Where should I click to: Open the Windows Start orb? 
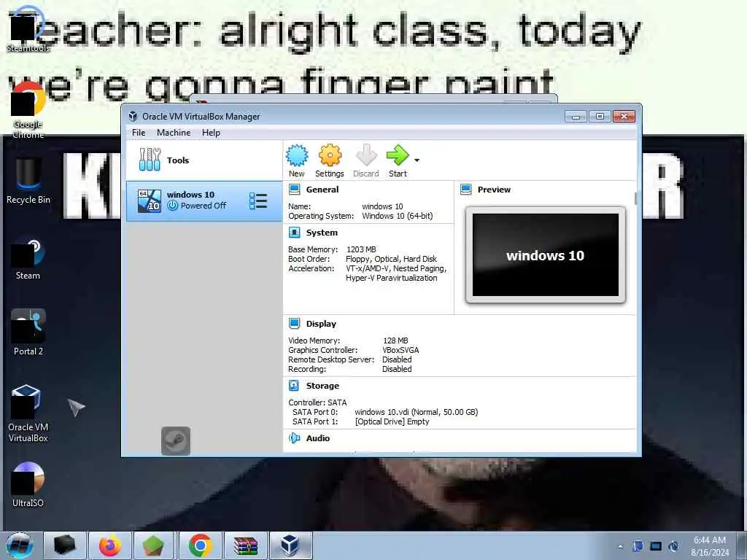(20, 545)
